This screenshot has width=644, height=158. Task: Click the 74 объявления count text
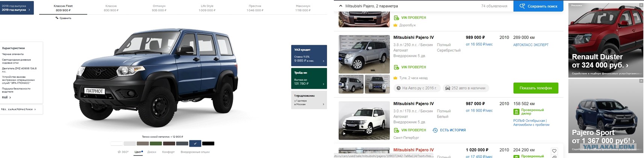click(x=494, y=6)
